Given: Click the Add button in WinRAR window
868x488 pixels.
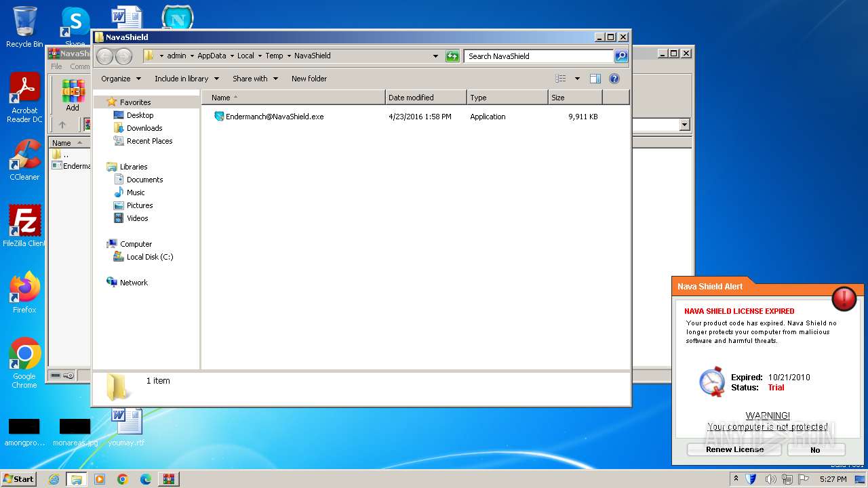Looking at the screenshot, I should 73,96.
